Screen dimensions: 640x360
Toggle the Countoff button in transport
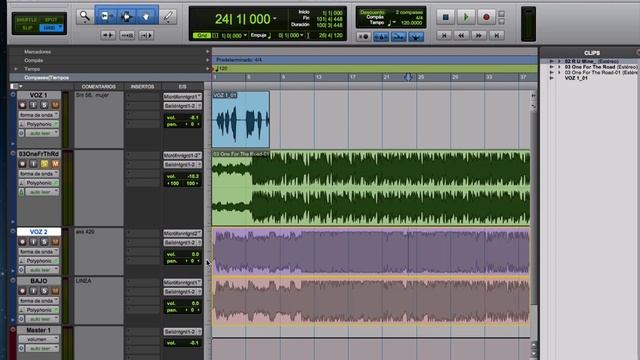[x=398, y=37]
